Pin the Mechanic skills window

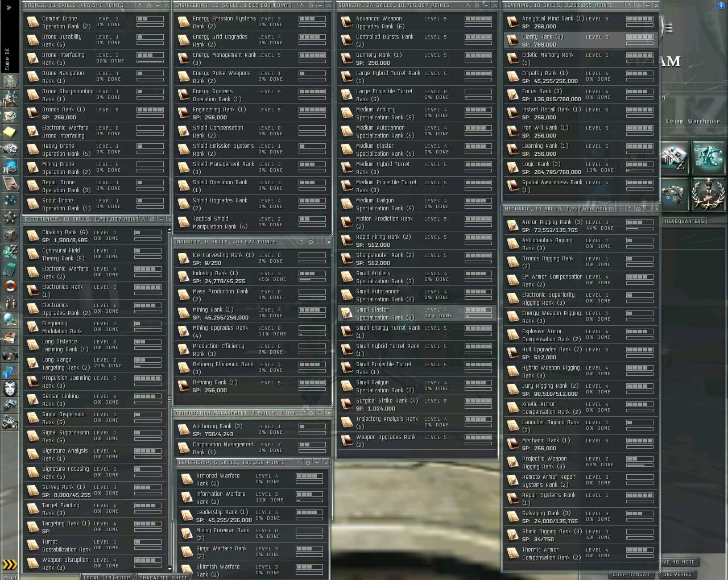[x=629, y=209]
